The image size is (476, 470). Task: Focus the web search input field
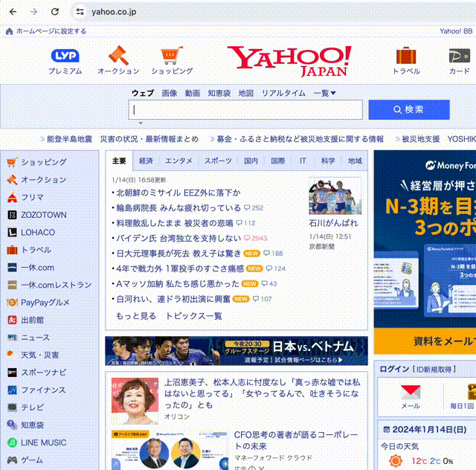(x=245, y=109)
